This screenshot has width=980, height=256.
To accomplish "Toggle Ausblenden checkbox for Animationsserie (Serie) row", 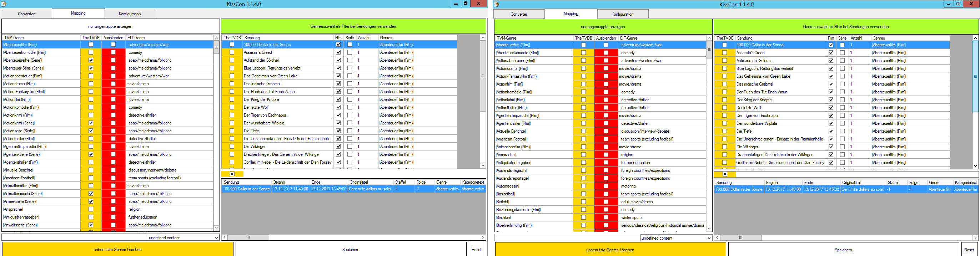I will [x=114, y=193].
